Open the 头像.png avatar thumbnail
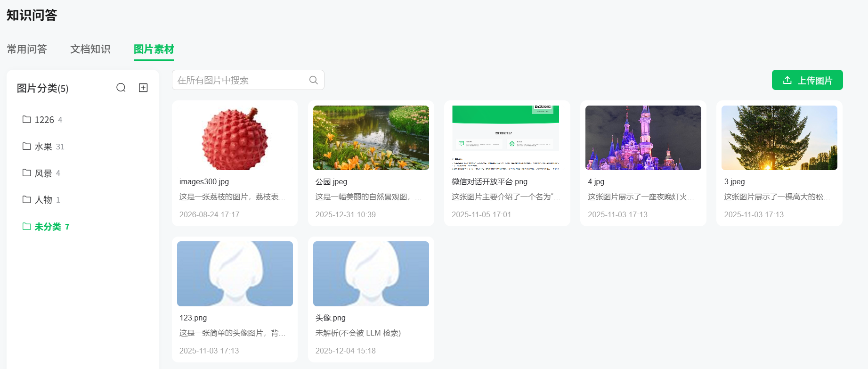 coord(371,274)
